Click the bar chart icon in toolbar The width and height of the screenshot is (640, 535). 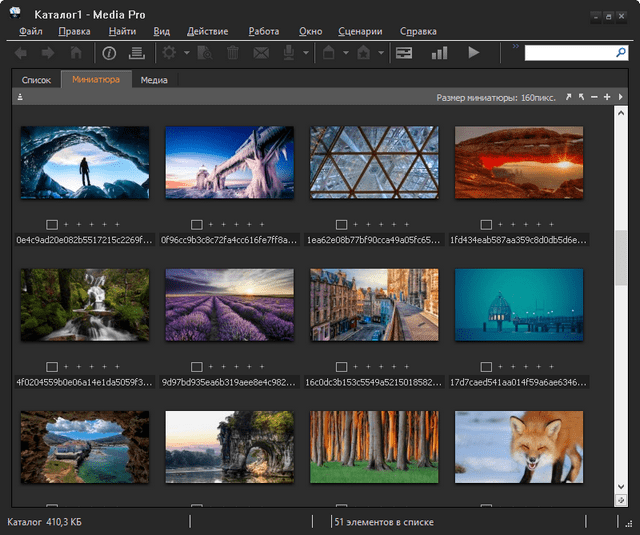[x=439, y=52]
